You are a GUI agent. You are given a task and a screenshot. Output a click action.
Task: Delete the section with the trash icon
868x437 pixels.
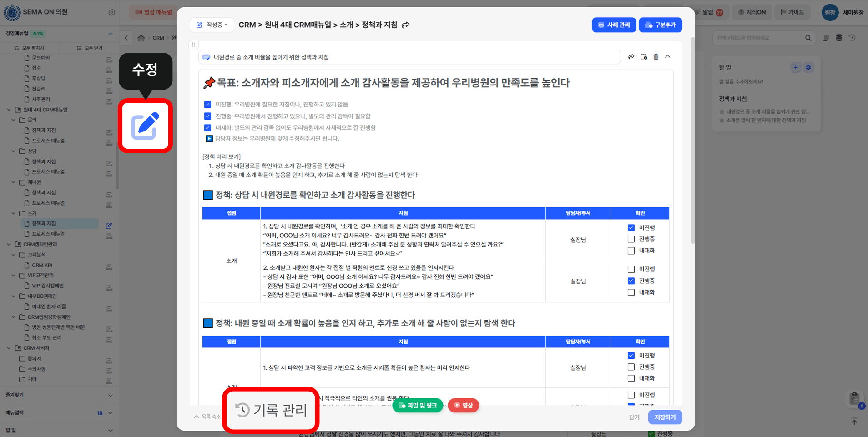click(656, 57)
